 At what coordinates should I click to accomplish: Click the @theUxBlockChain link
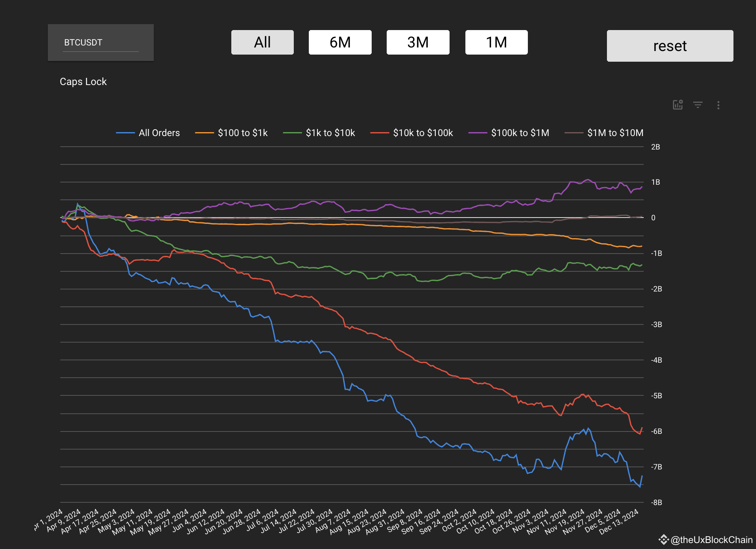click(x=712, y=539)
